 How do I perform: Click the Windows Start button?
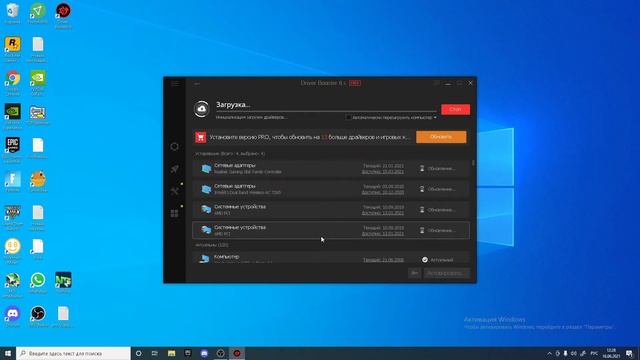(8, 353)
